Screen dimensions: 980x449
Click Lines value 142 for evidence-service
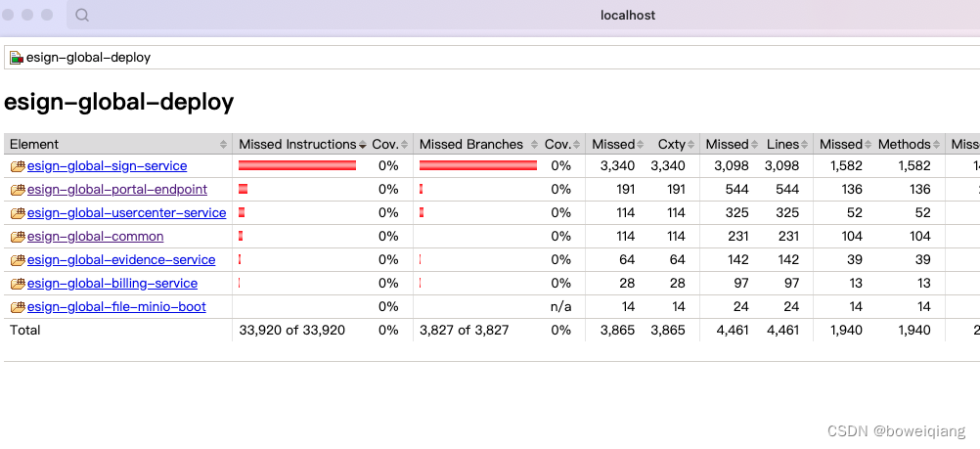coord(787,260)
